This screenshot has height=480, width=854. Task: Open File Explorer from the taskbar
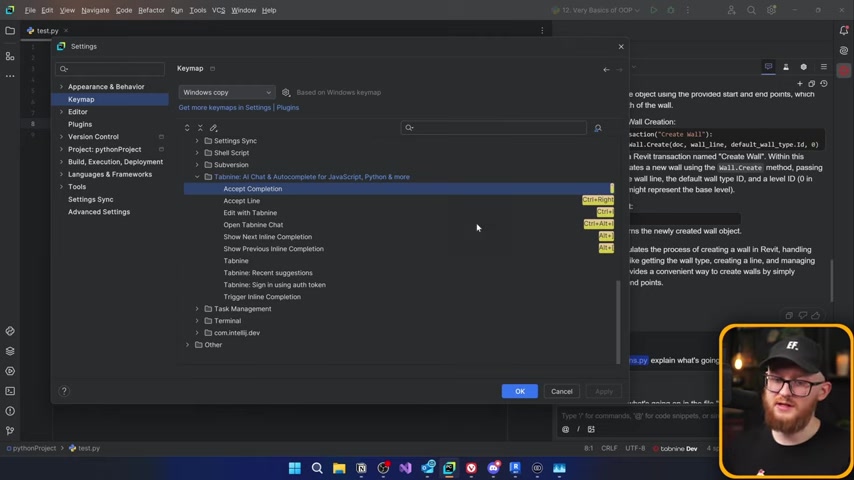[339, 468]
